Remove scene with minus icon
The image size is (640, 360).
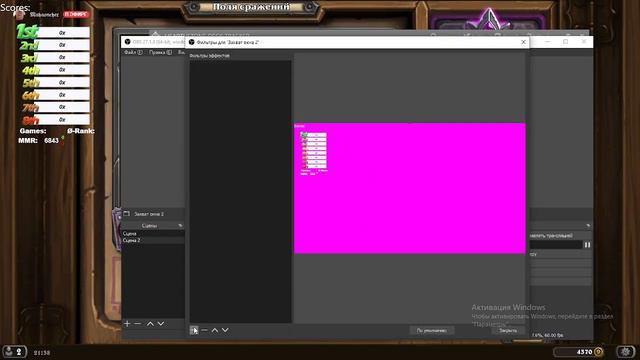point(138,324)
